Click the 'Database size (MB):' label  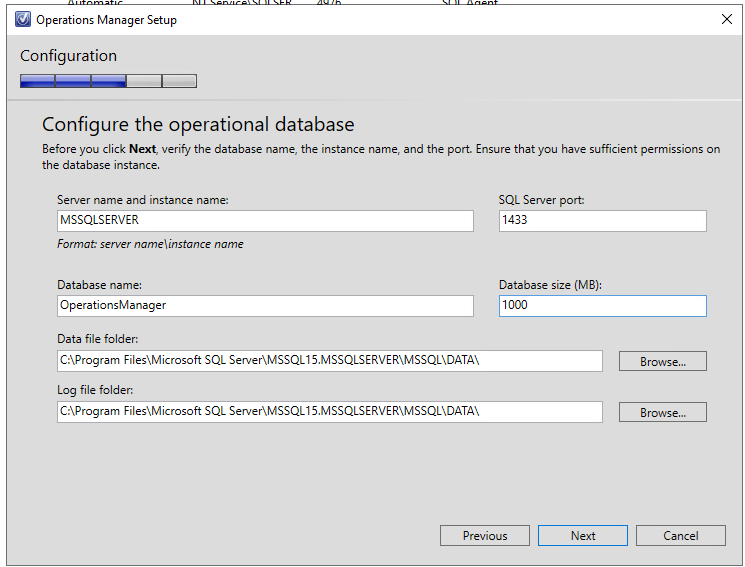[550, 285]
